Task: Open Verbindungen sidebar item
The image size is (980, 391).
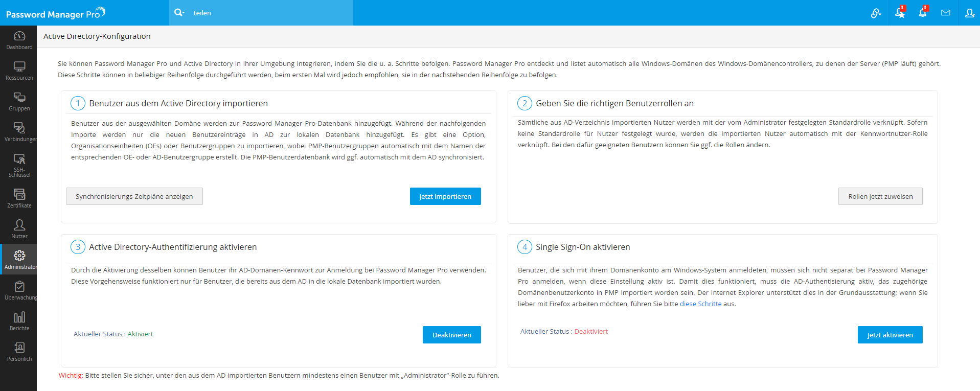Action: pyautogui.click(x=19, y=132)
